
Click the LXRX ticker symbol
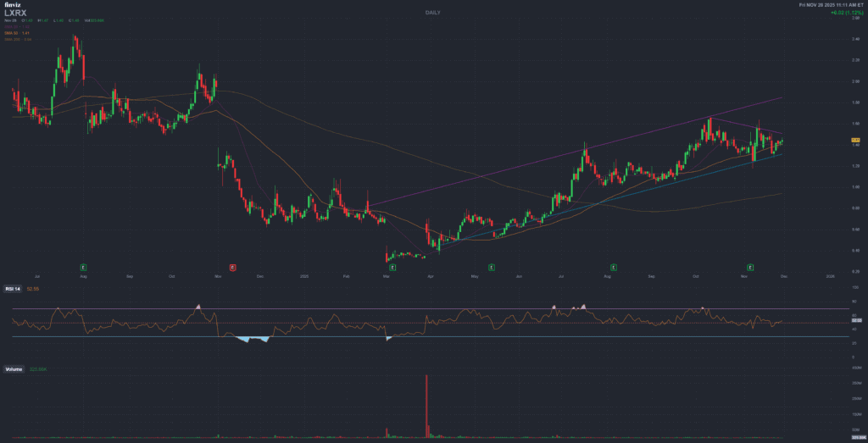16,14
